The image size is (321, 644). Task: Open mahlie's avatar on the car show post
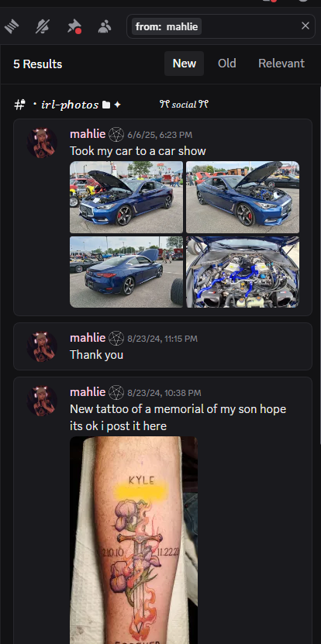42,143
